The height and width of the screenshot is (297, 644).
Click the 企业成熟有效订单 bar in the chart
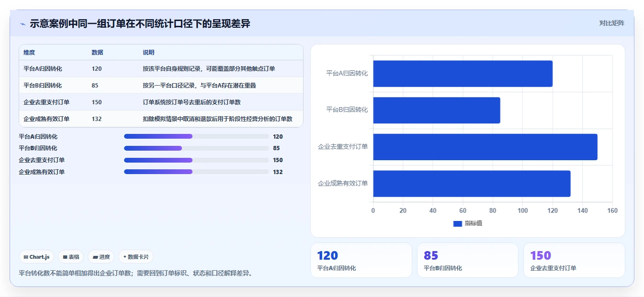pyautogui.click(x=472, y=184)
